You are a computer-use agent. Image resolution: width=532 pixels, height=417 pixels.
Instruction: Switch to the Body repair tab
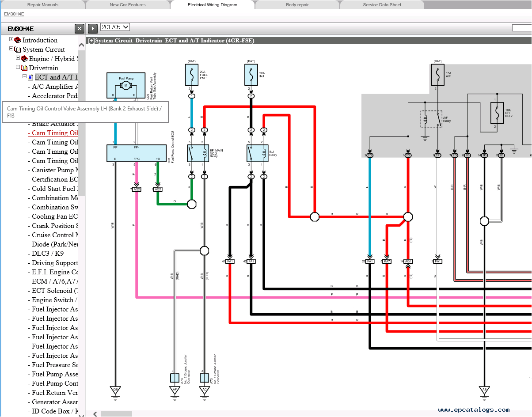[x=297, y=5]
